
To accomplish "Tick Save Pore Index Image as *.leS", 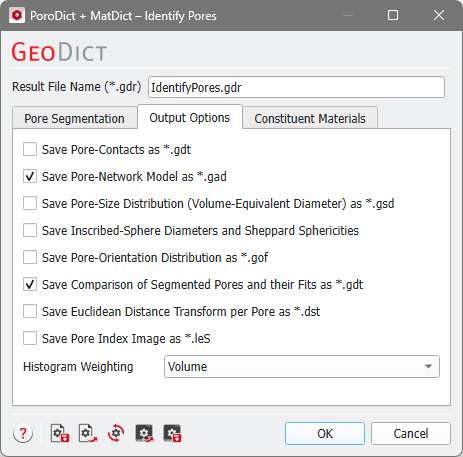I will (x=30, y=338).
